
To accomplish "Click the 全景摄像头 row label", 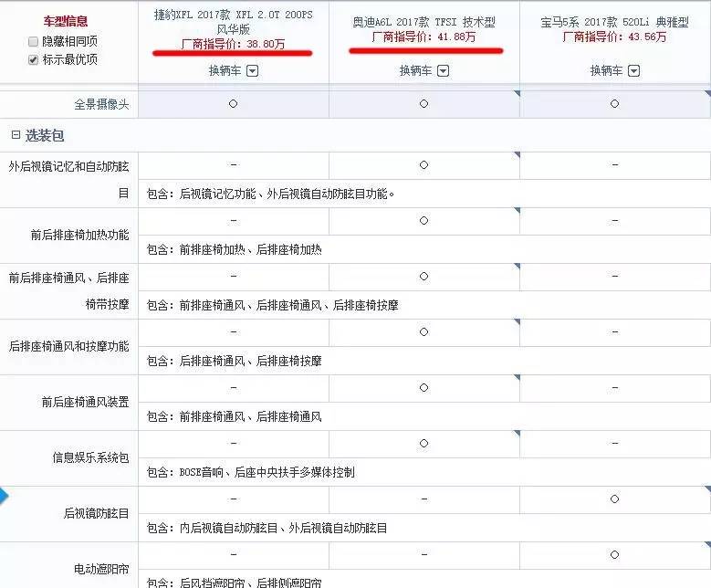I will click(x=101, y=104).
